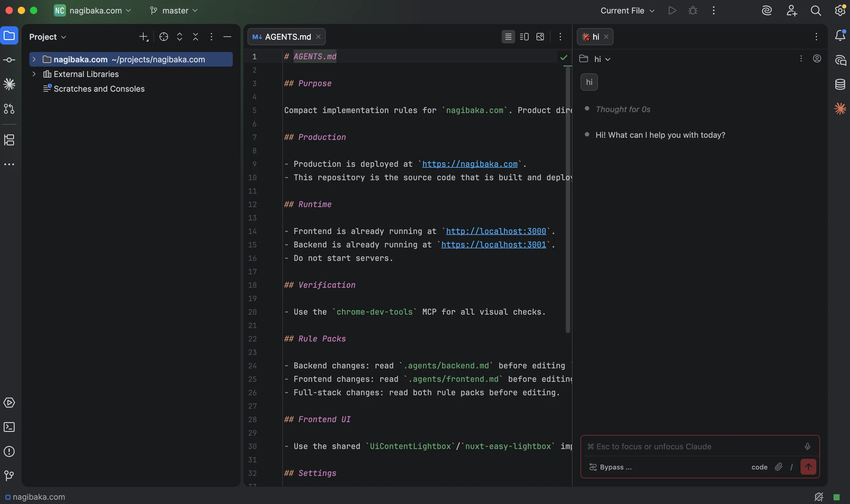Viewport: 850px width, 504px height.
Task: Show more tool windows ellipsis
Action: click(9, 164)
